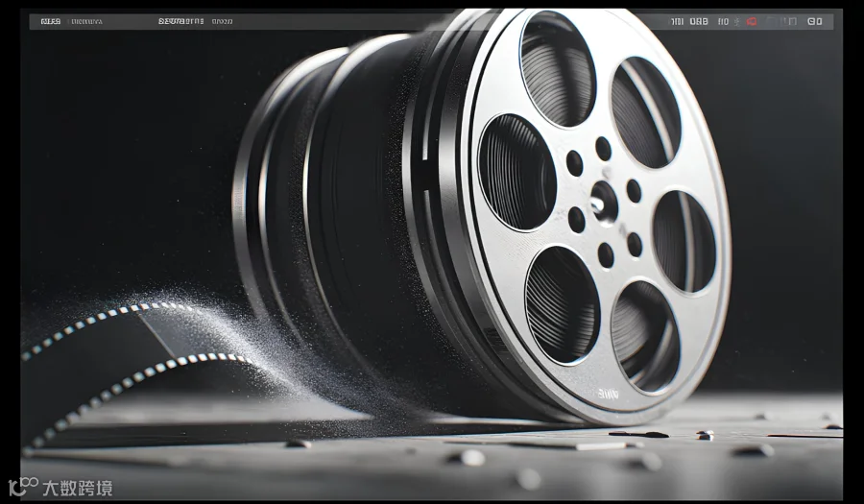Click the film reel's center hub
Screen dimensions: 864x504
tap(604, 203)
